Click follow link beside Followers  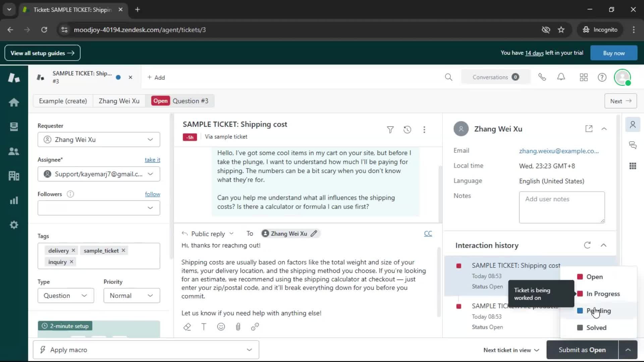point(152,194)
